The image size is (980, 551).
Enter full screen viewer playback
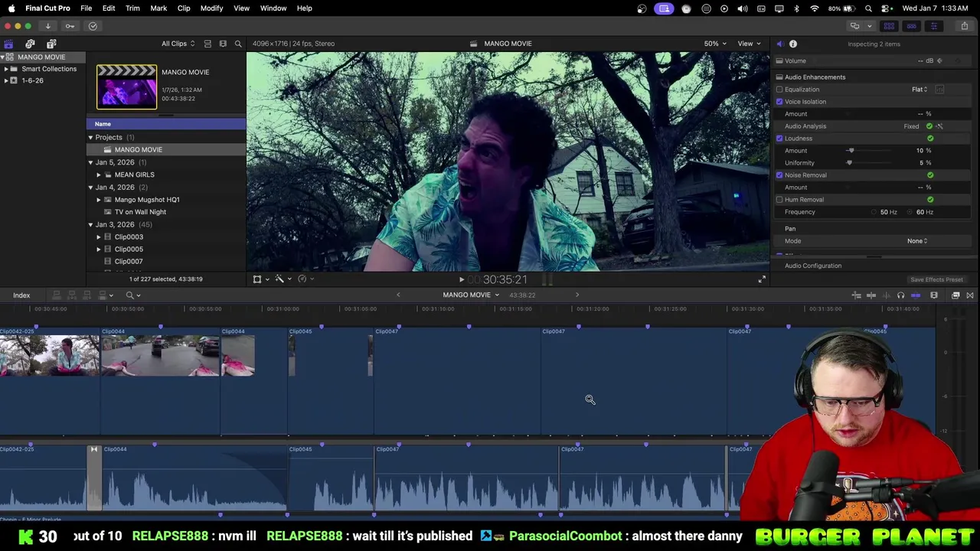762,279
